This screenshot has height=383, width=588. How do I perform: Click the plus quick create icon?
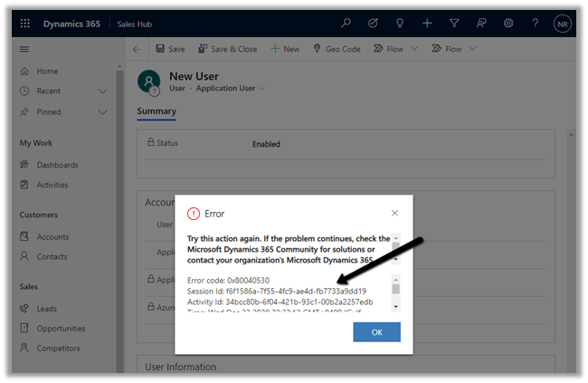point(427,24)
